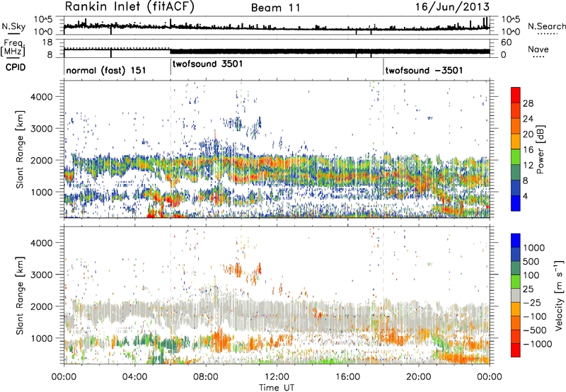Screen dimensions: 566x392
Task: Click the 'Slant Range [km]' label of power panel
Action: (20, 149)
